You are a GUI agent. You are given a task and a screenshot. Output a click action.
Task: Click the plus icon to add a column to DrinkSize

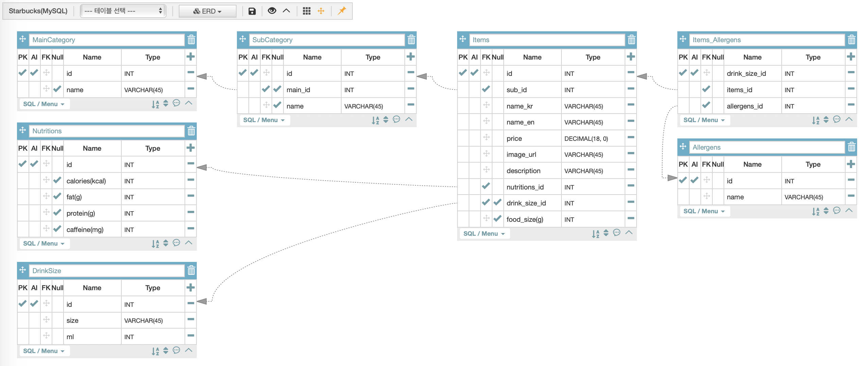(x=190, y=287)
